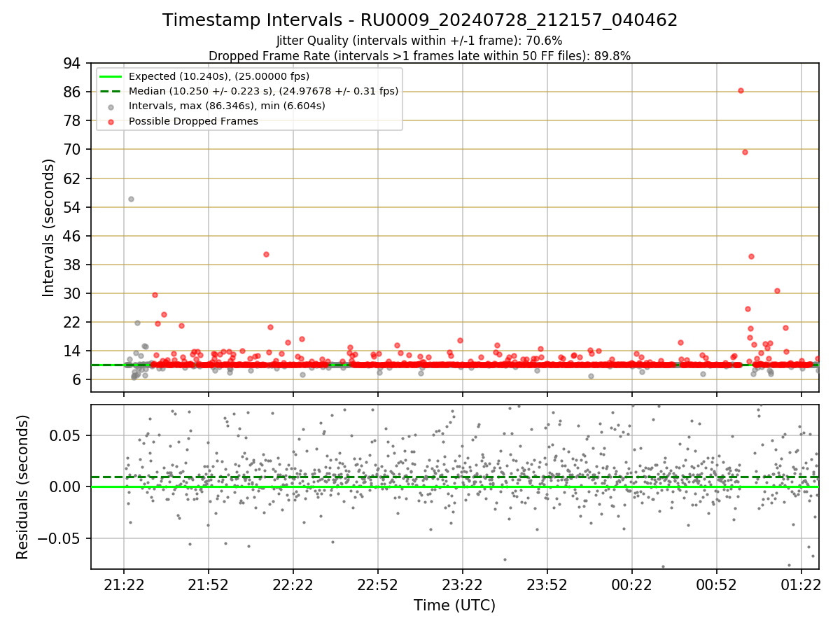The image size is (840, 630).
Task: Click the y-axis tick label '38'
Action: click(73, 265)
